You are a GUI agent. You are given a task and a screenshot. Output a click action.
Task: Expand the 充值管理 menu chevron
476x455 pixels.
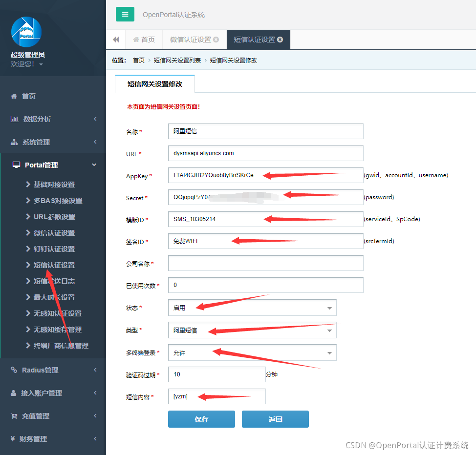[95, 416]
